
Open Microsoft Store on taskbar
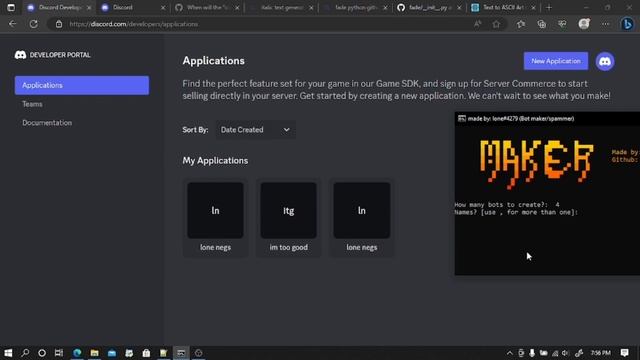(x=146, y=353)
